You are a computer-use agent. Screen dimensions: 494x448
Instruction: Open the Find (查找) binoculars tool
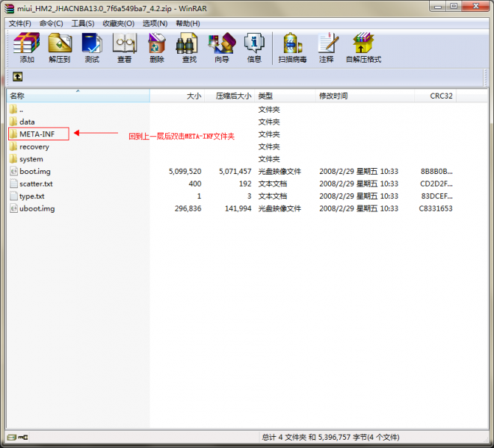[189, 48]
